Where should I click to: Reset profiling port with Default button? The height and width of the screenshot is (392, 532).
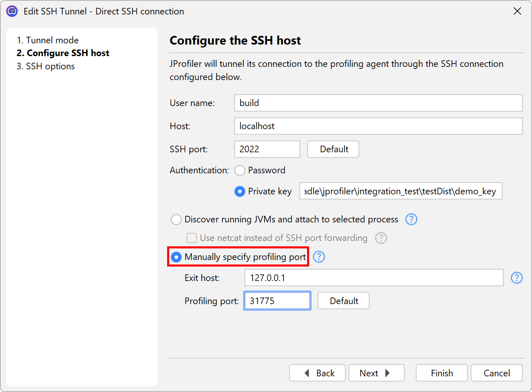pos(343,301)
